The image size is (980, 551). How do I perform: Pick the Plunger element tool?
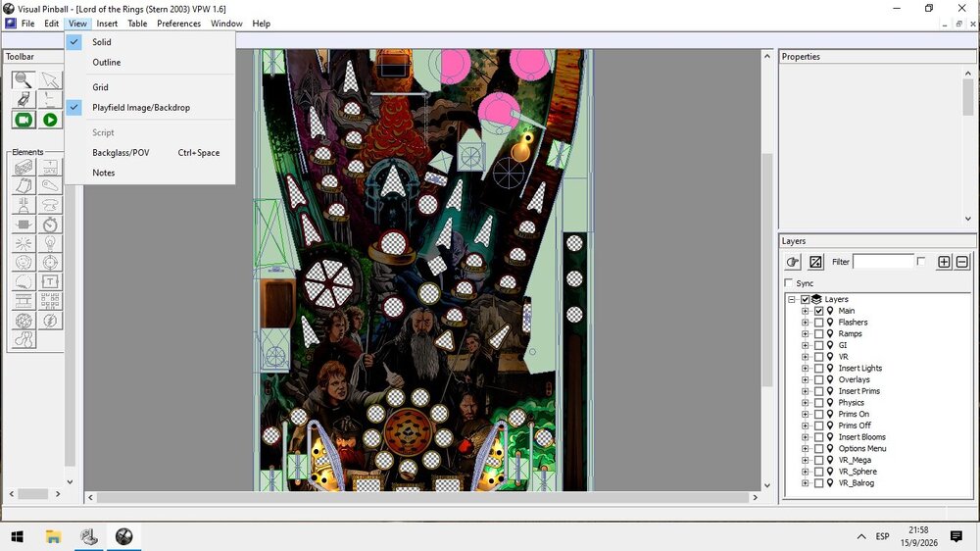24,205
